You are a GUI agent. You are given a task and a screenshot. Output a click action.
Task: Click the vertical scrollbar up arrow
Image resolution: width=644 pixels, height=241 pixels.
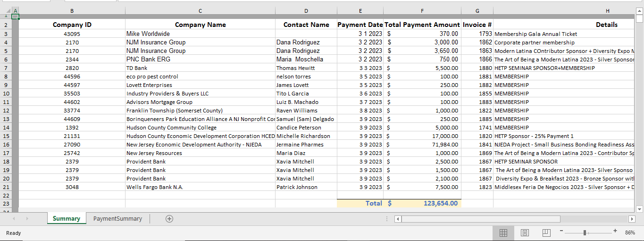point(640,10)
